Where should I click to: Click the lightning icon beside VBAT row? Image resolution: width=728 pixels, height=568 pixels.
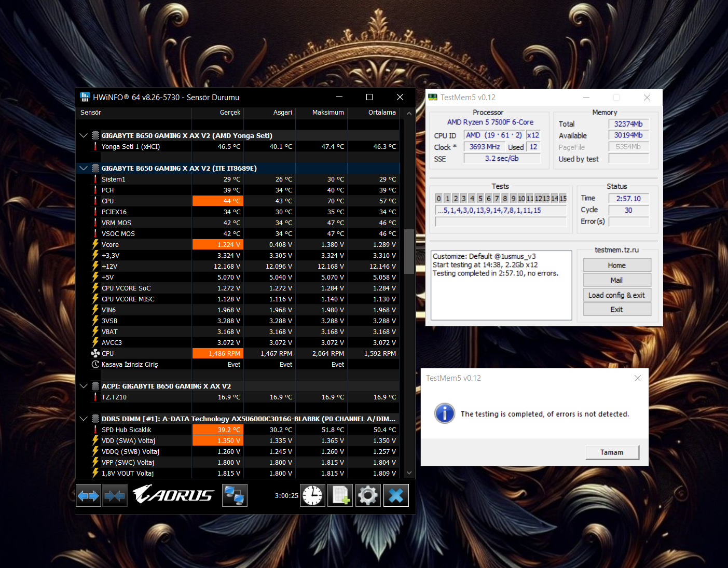(x=95, y=331)
